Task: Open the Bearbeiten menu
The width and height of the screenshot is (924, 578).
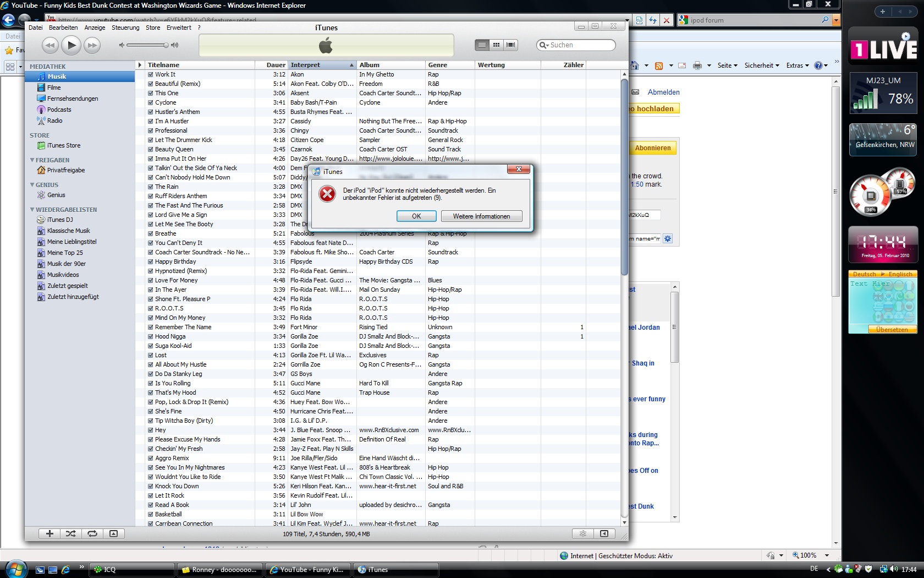Action: click(x=63, y=28)
